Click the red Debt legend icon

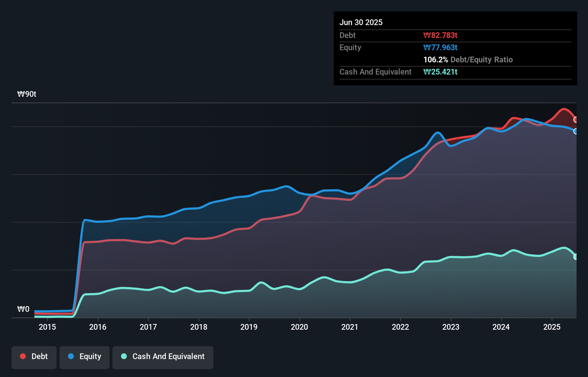(22, 356)
